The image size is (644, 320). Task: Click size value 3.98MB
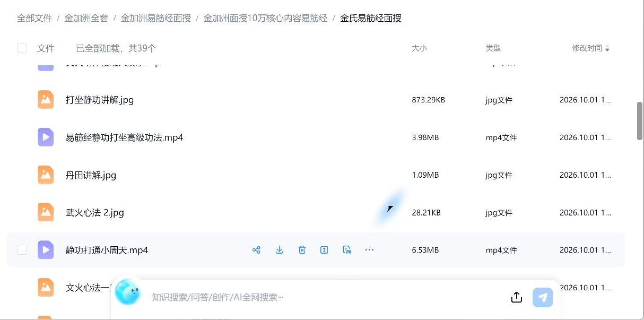pyautogui.click(x=425, y=137)
